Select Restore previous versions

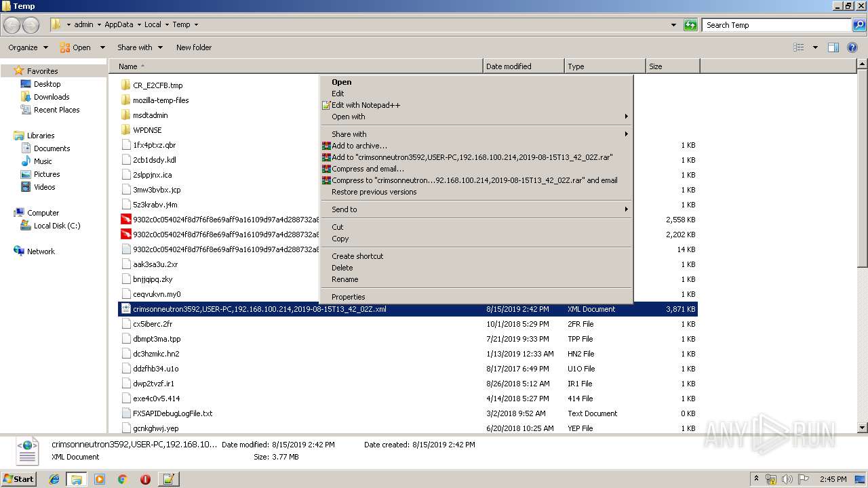pos(476,192)
